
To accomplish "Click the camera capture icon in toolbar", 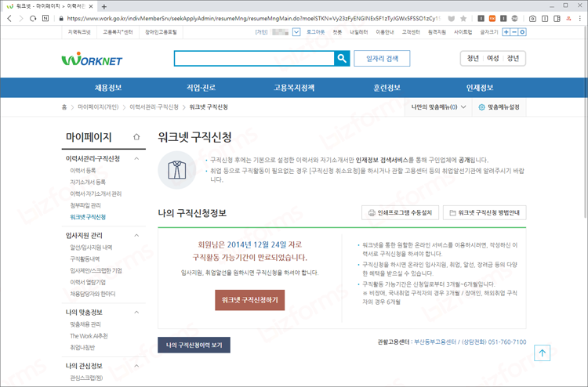I will [x=532, y=18].
